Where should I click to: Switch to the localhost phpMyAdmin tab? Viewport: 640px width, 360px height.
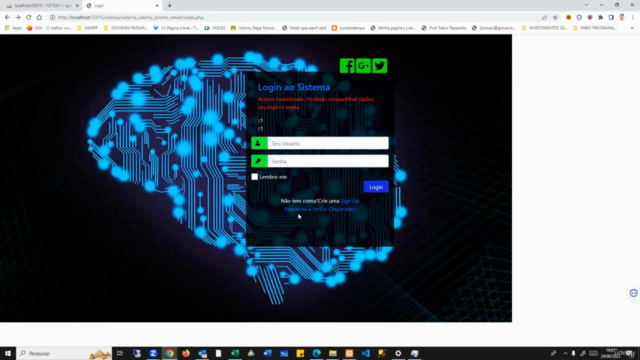tap(41, 6)
